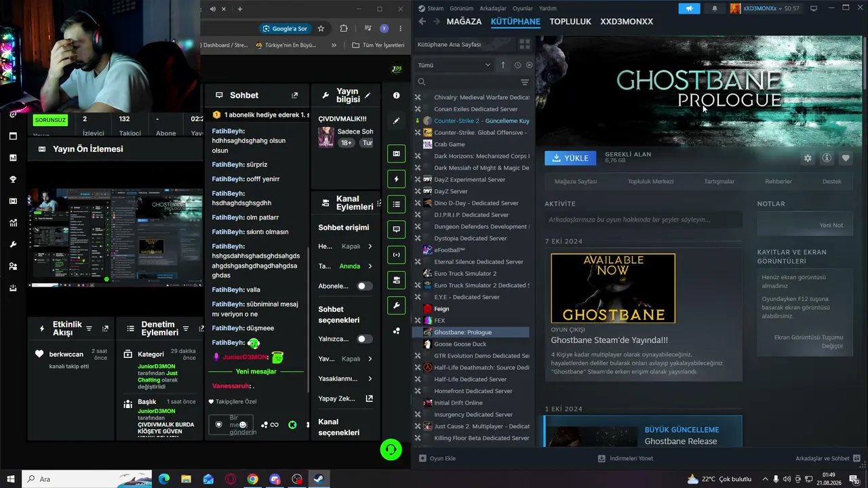The width and height of the screenshot is (868, 488).
Task: Open Etkinlik Akışı filter icon
Action: (89, 329)
